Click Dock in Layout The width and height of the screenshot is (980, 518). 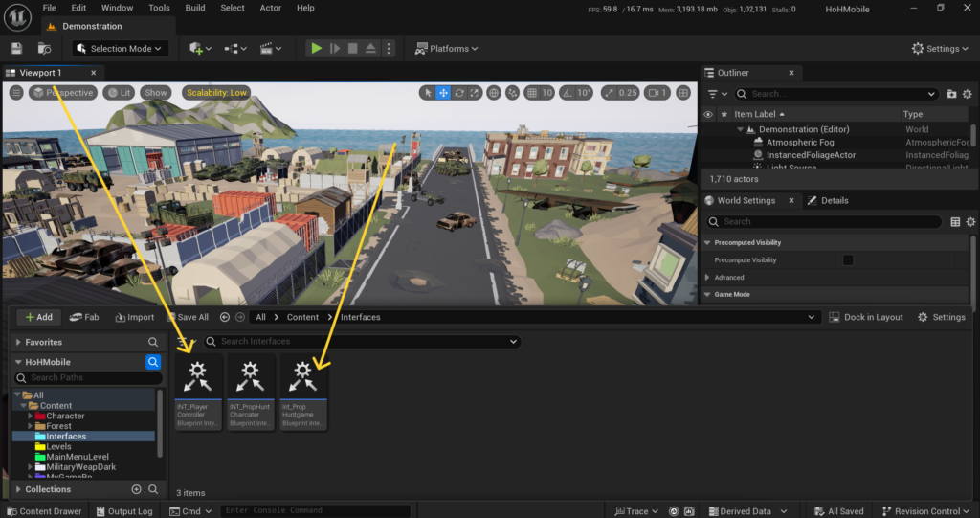(866, 317)
